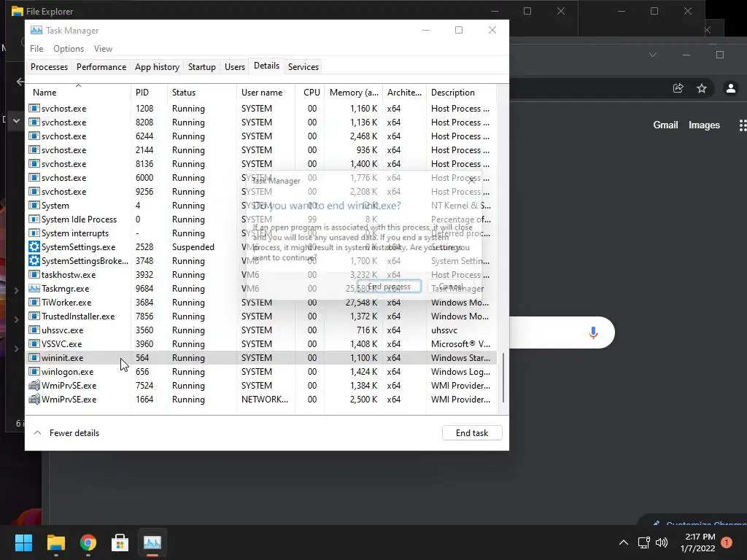Confirm with the End process button
The image size is (747, 560).
tap(389, 287)
